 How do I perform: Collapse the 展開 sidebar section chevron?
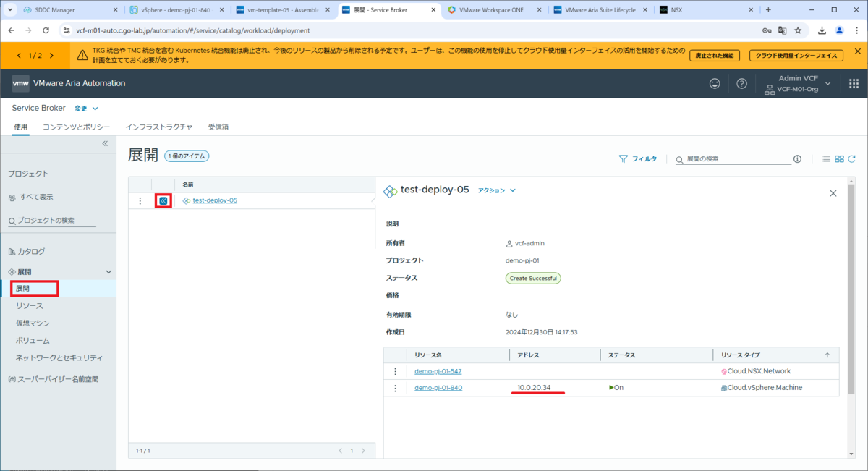(x=109, y=271)
